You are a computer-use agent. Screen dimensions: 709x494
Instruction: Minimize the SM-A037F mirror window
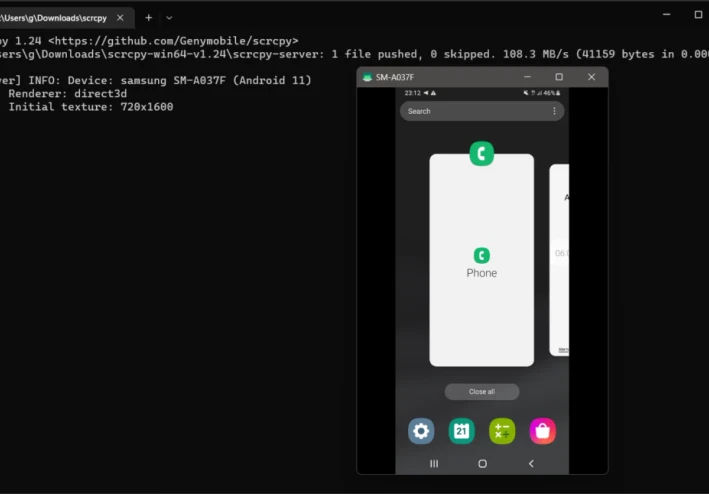point(527,77)
